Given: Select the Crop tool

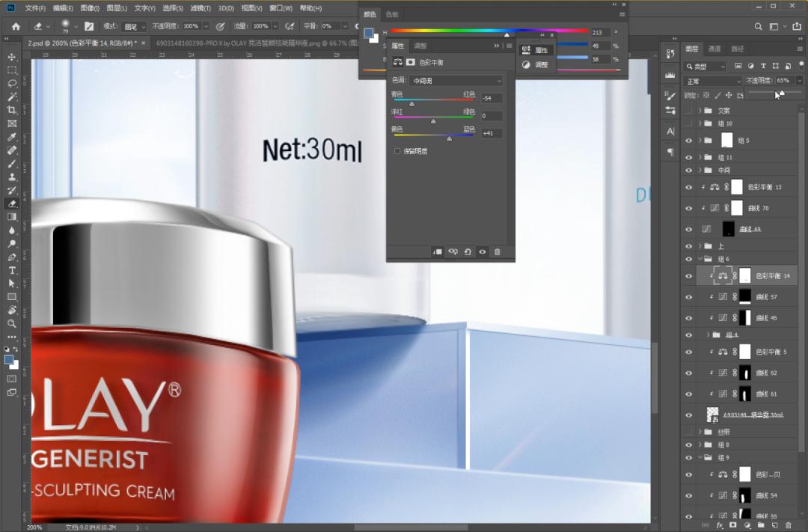Looking at the screenshot, I should click(x=12, y=110).
